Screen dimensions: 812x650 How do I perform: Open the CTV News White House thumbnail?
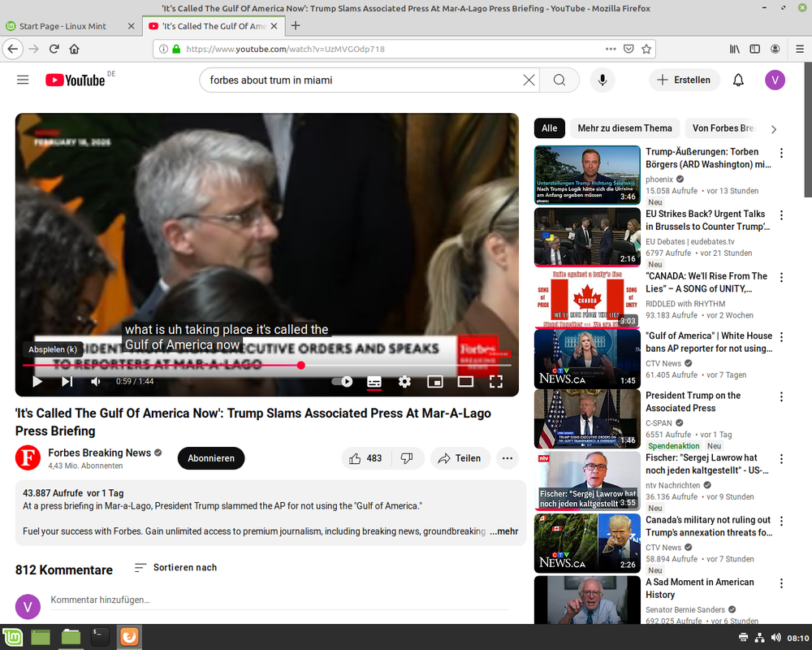587,359
